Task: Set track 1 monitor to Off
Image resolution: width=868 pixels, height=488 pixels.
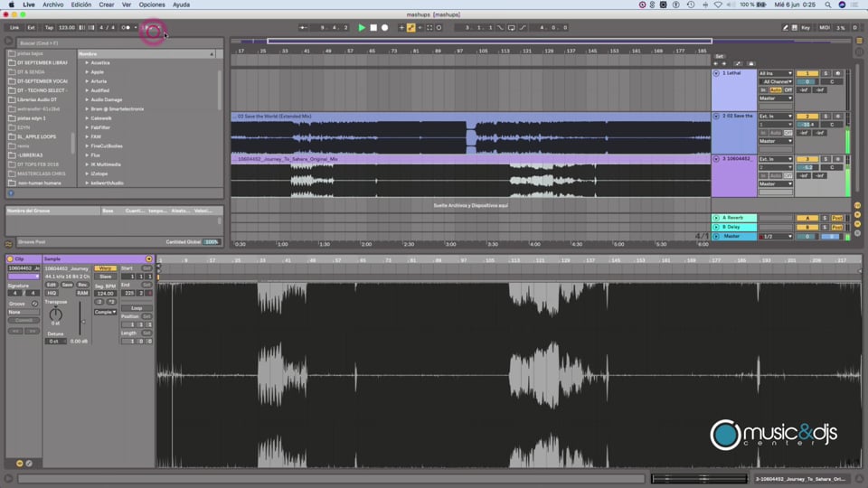Action: (x=788, y=90)
